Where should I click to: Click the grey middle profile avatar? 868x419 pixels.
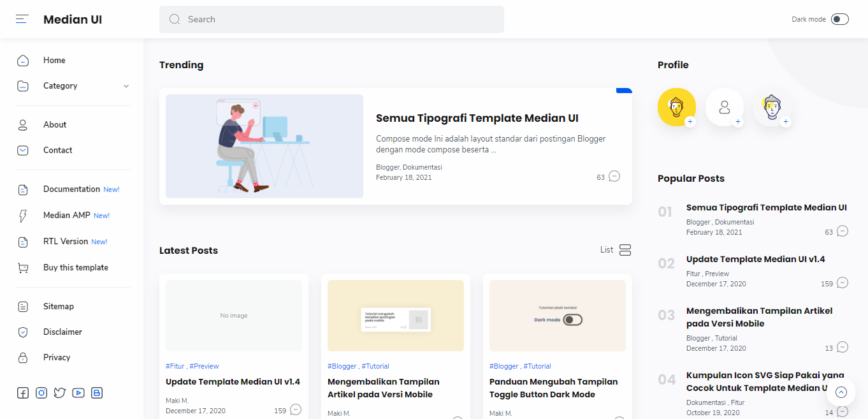point(725,107)
